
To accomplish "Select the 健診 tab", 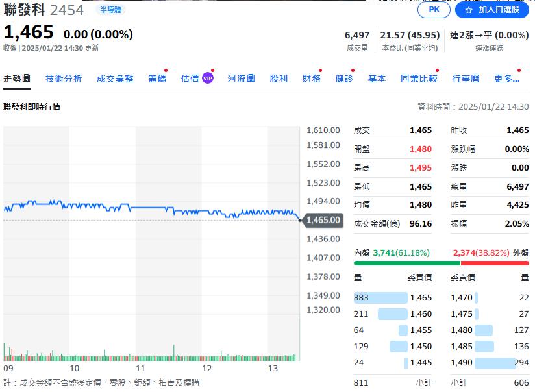I will pos(344,79).
